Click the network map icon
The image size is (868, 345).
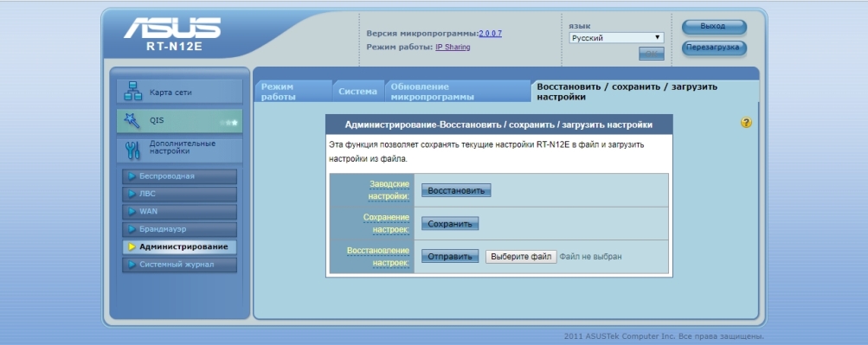point(133,92)
